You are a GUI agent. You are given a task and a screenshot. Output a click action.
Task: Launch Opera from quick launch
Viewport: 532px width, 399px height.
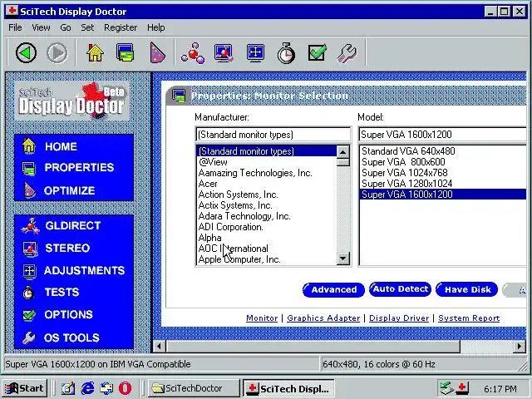(125, 388)
